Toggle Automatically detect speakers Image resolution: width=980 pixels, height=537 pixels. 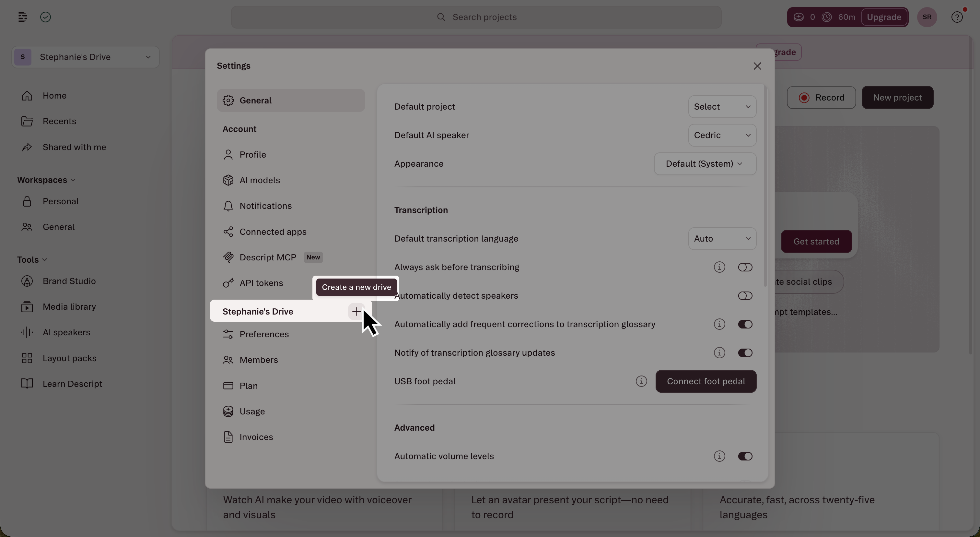pos(745,296)
